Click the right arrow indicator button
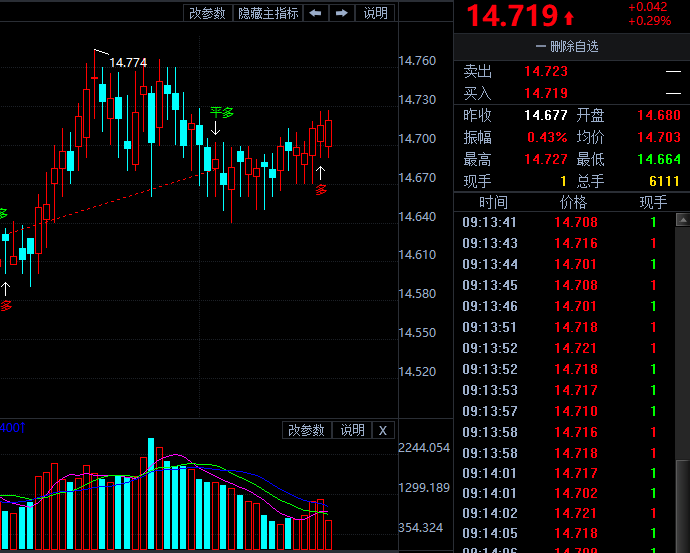 [x=341, y=13]
